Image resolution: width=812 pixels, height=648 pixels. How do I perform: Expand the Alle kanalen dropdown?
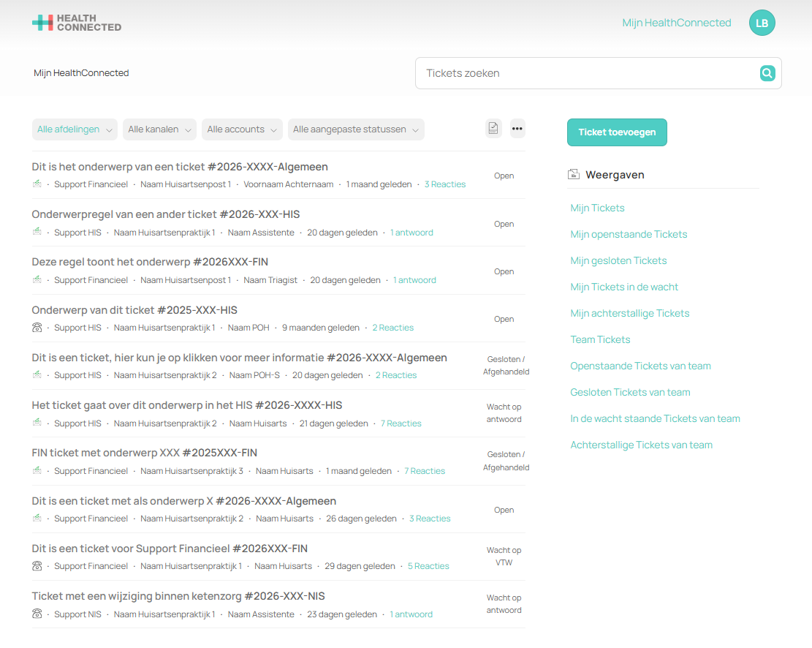(x=159, y=129)
